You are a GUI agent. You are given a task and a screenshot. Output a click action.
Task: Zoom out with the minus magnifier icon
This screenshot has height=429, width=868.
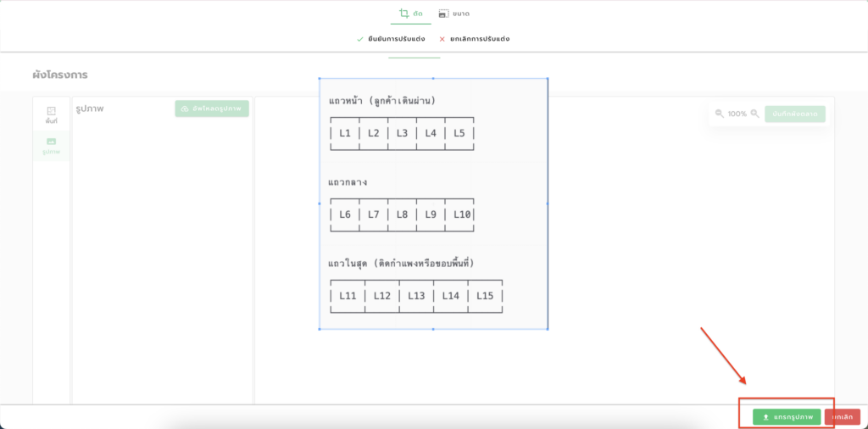click(720, 114)
